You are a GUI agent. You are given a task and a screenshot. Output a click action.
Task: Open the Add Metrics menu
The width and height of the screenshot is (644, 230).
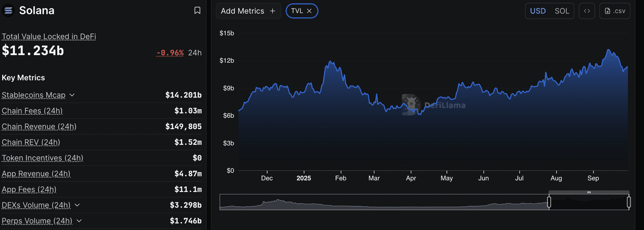click(x=248, y=11)
